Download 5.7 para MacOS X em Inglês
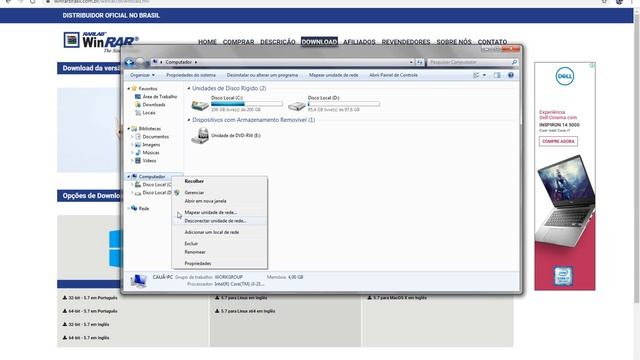Image resolution: width=640 pixels, height=360 pixels. click(x=397, y=298)
